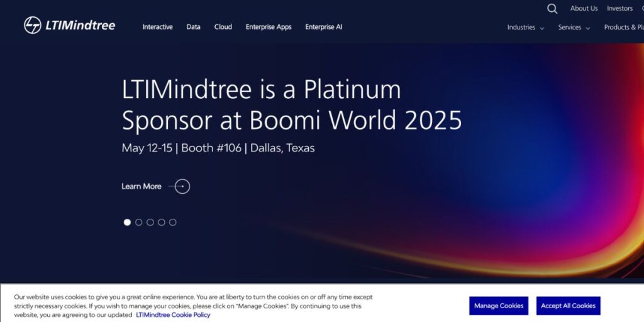
Task: Select the fourth carousel slide dot
Action: tap(162, 222)
